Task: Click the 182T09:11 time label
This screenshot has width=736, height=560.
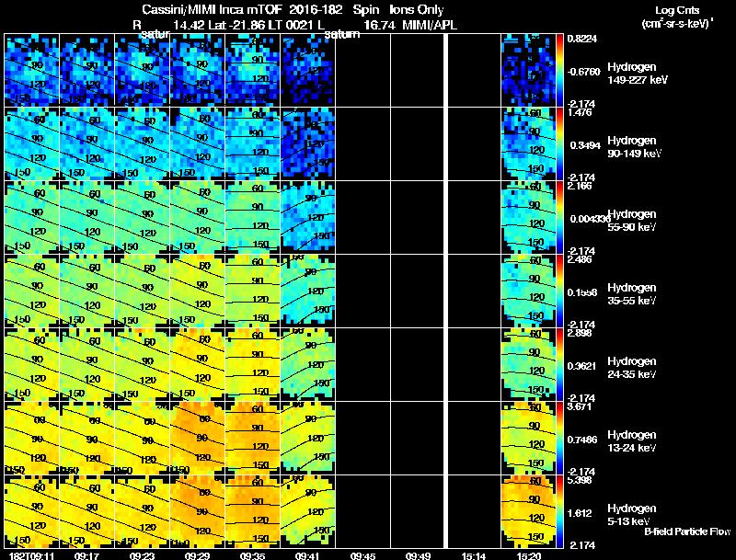Action: tap(31, 555)
